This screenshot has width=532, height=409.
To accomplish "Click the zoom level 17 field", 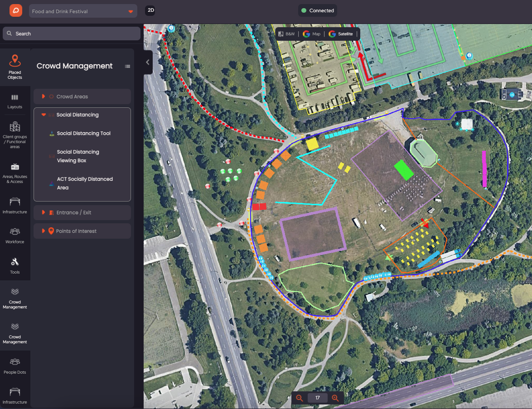I will [317, 398].
